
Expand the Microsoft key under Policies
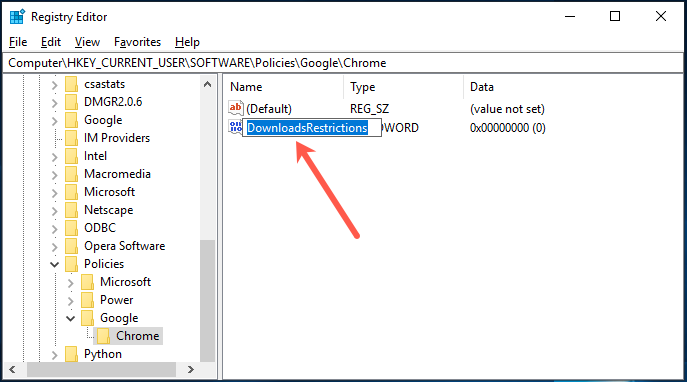(x=71, y=283)
